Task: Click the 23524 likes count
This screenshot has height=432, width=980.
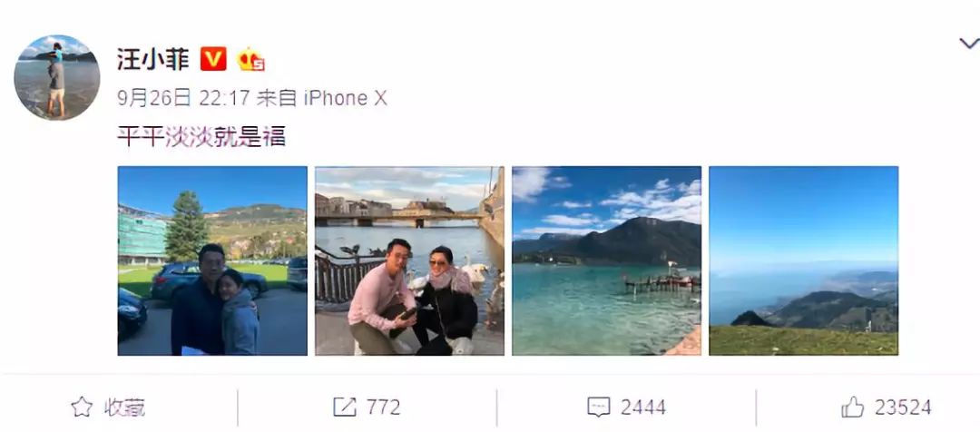Action: click(903, 407)
